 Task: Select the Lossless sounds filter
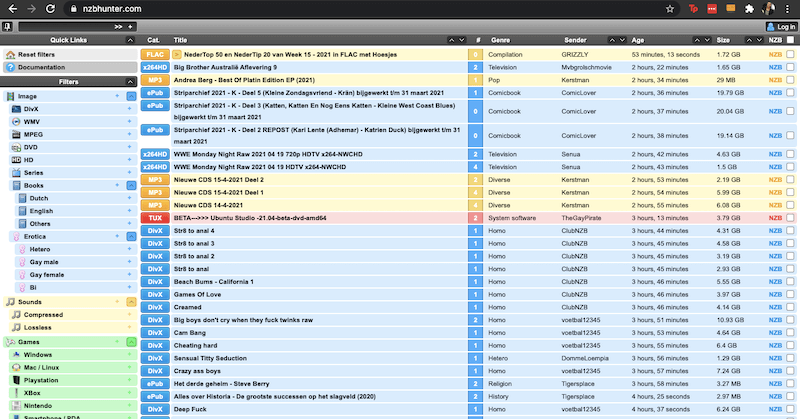(40, 327)
